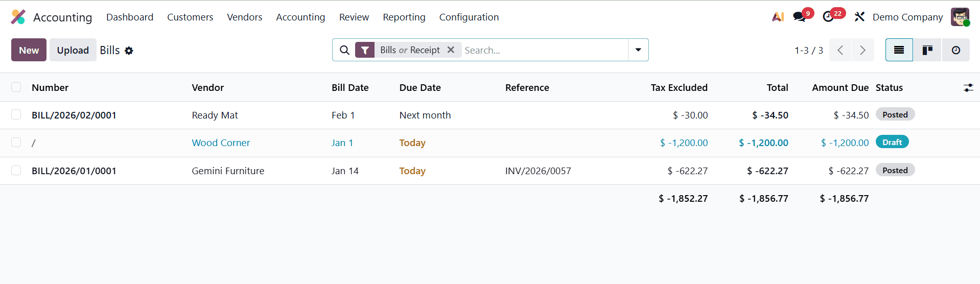Click the filter funnel icon in search

click(x=365, y=50)
